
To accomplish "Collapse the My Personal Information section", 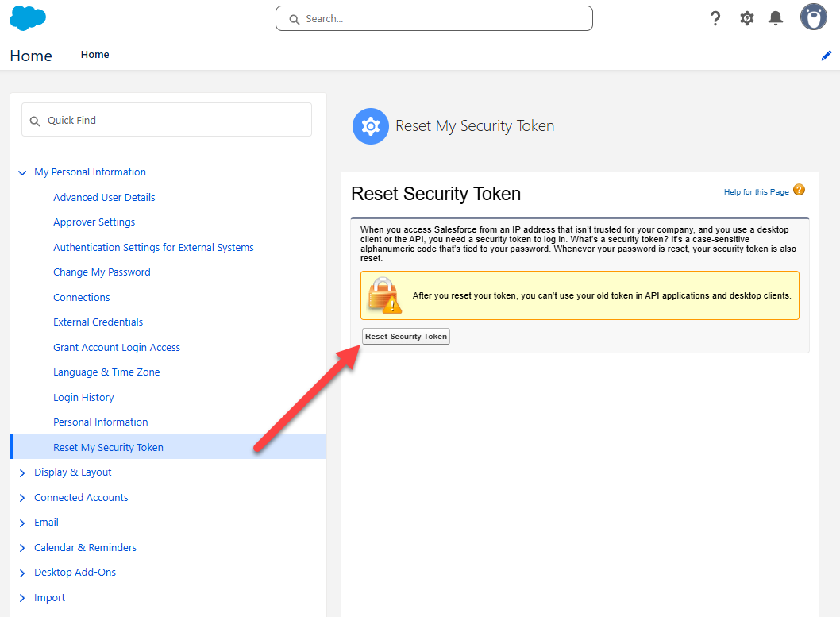I will (22, 172).
